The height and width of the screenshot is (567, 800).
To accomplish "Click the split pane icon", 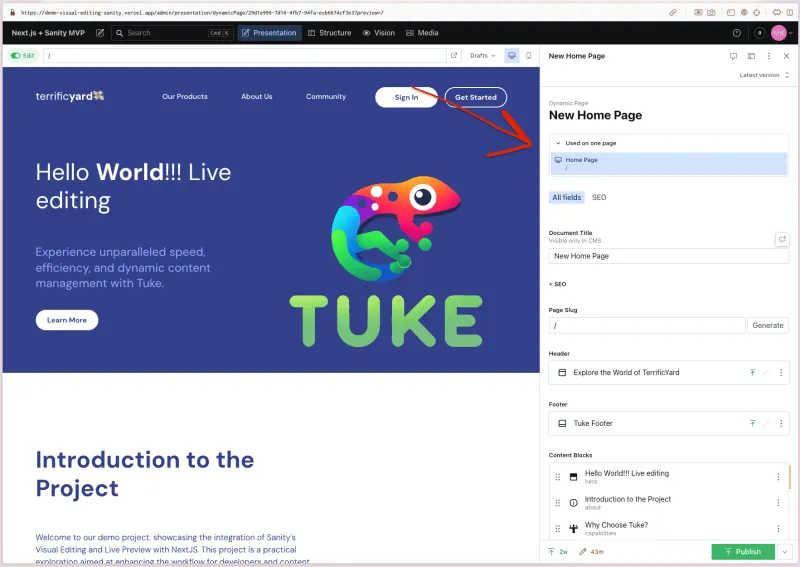I will coord(751,57).
